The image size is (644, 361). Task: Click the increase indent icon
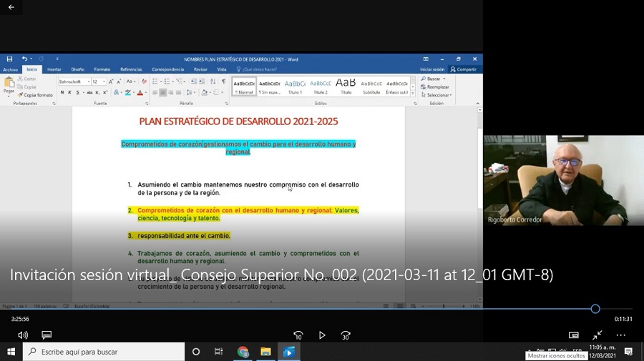tap(202, 81)
